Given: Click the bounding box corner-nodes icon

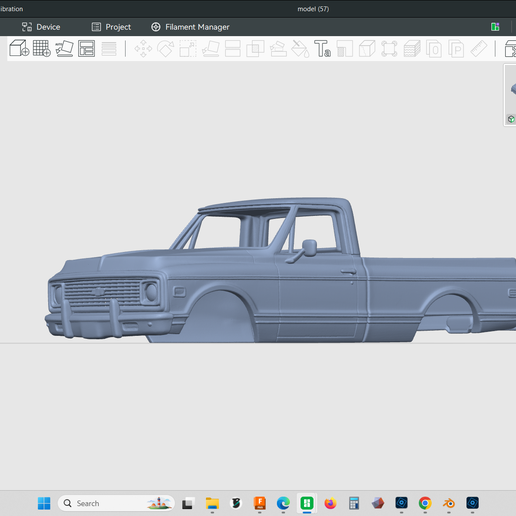Looking at the screenshot, I should pyautogui.click(x=389, y=49).
